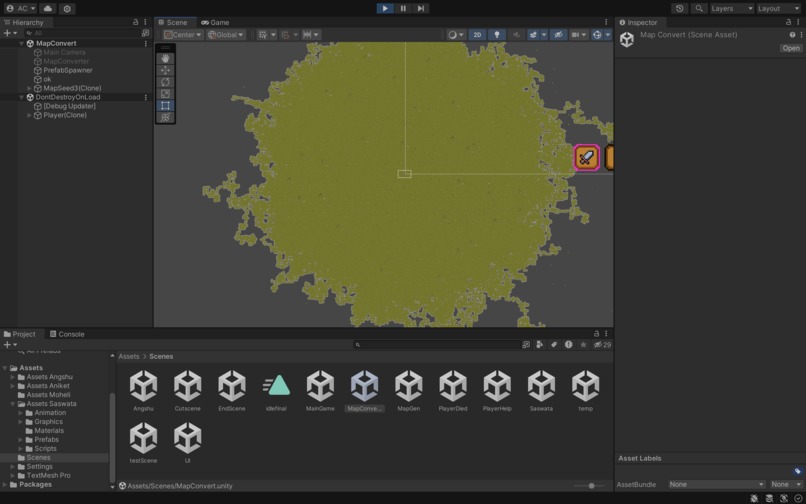This screenshot has width=806, height=504.
Task: Toggle scene effects (skybox/fog) button
Action: tap(533, 34)
